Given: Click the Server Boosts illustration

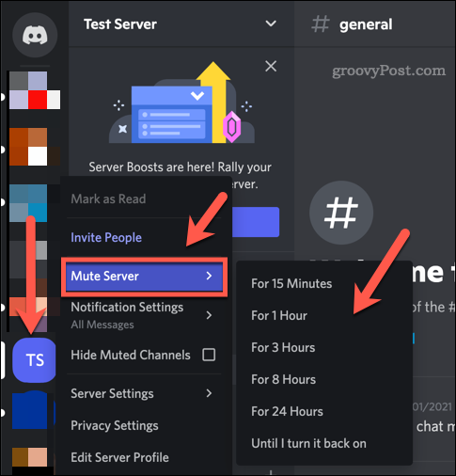Looking at the screenshot, I should point(181,103).
